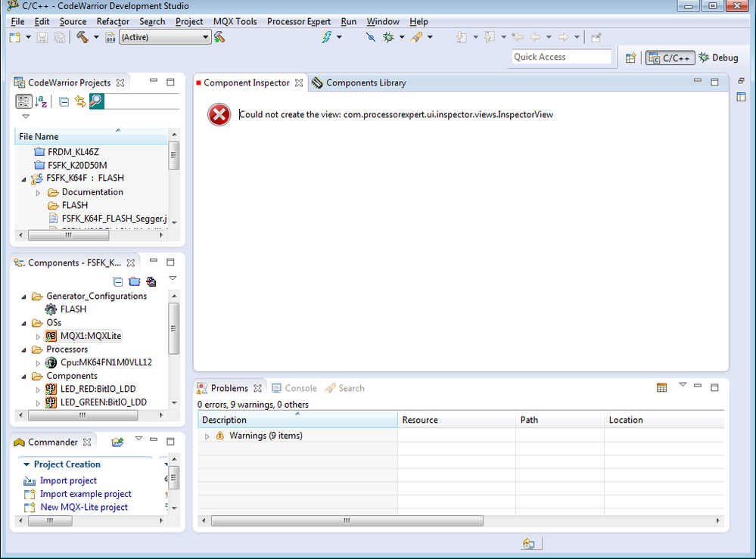Expand the Warnings (9 items) row
Image resolution: width=756 pixels, height=559 pixels.
click(207, 436)
